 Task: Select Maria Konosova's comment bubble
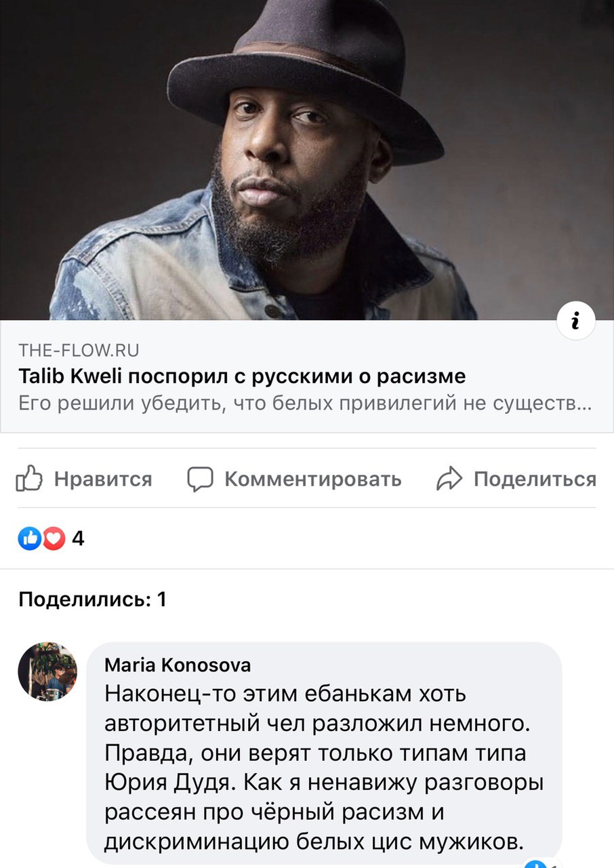[324, 753]
